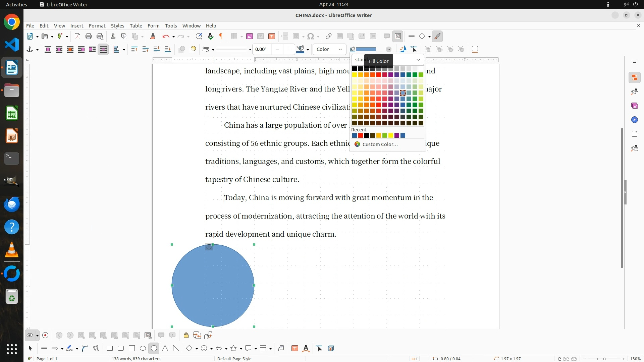The width and height of the screenshot is (644, 362).
Task: Click the Custom Color... button
Action: 380,144
